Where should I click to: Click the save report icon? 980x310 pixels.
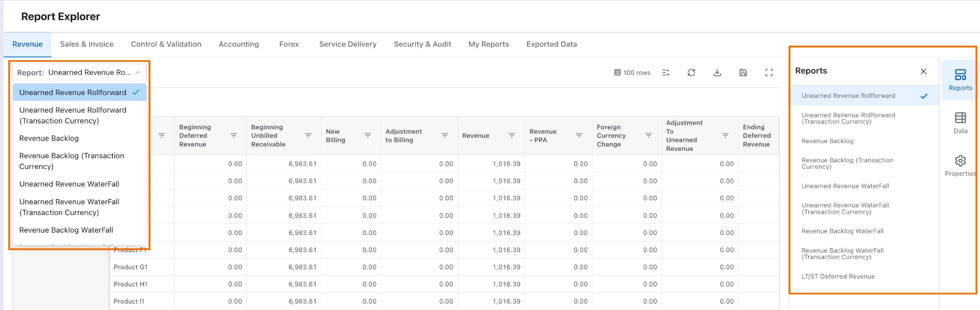743,72
